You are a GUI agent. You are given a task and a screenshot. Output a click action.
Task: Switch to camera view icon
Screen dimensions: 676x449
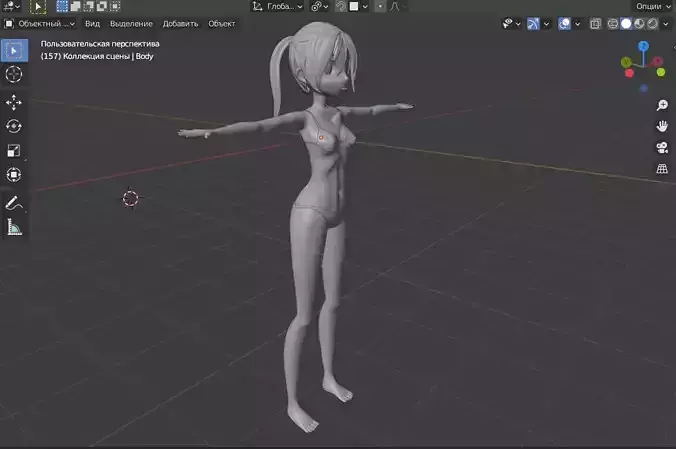coord(662,147)
